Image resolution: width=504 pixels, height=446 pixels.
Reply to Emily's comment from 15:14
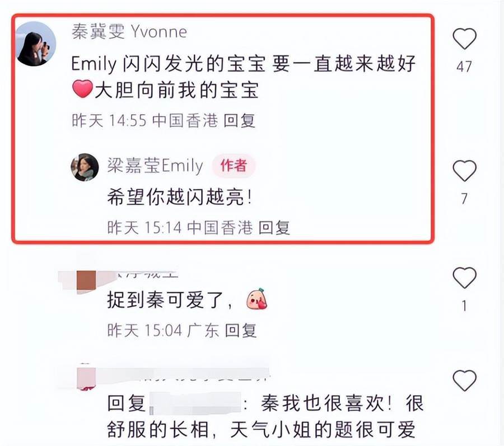coord(274,228)
